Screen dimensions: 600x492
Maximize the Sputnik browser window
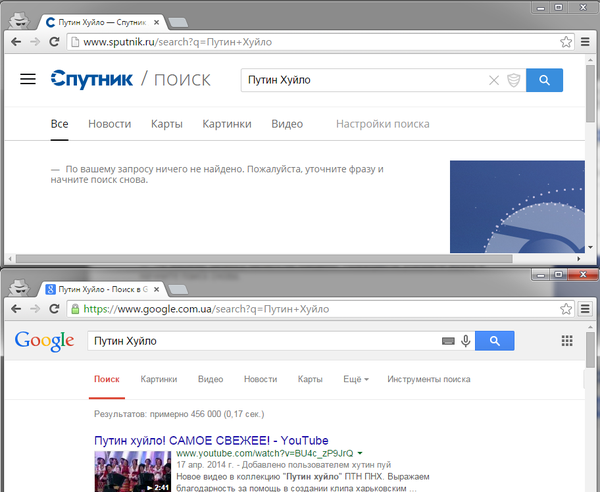(559, 7)
